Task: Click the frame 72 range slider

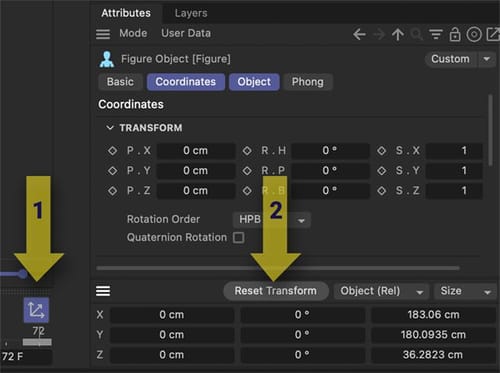Action: (37, 342)
